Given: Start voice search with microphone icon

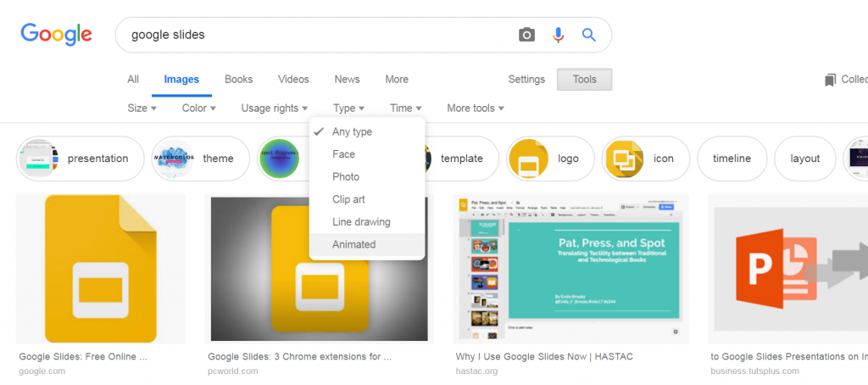Looking at the screenshot, I should click(558, 35).
